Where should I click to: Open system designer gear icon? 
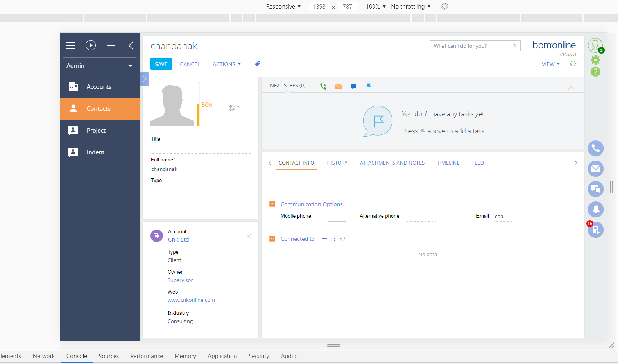click(595, 60)
